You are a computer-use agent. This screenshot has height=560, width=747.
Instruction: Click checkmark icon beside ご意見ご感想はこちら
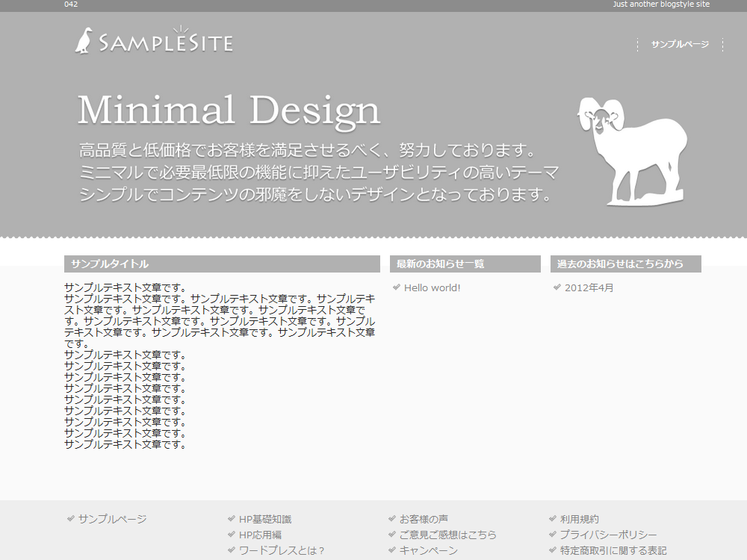pyautogui.click(x=391, y=535)
